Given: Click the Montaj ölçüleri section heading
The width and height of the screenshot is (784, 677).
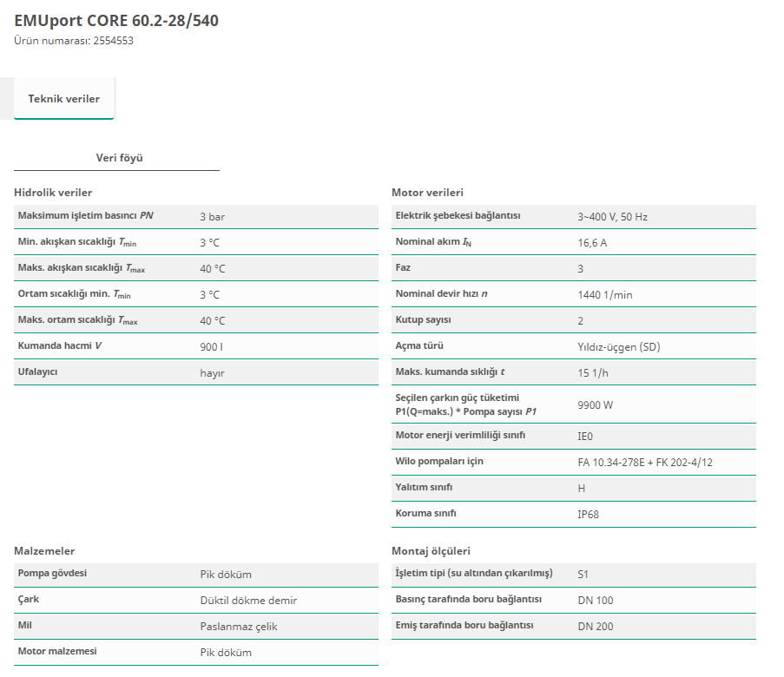Looking at the screenshot, I should tap(431, 551).
